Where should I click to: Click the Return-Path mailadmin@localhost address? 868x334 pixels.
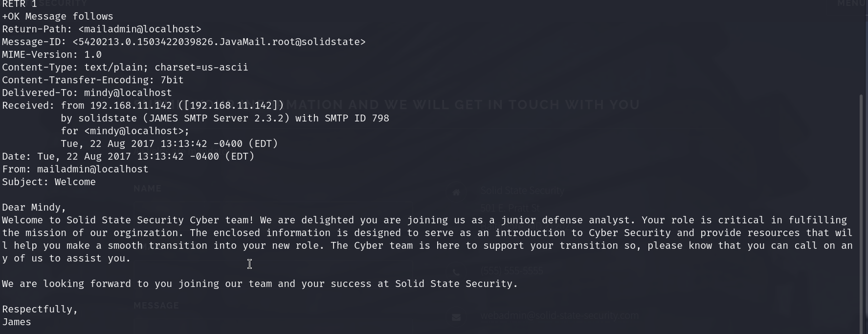click(140, 29)
